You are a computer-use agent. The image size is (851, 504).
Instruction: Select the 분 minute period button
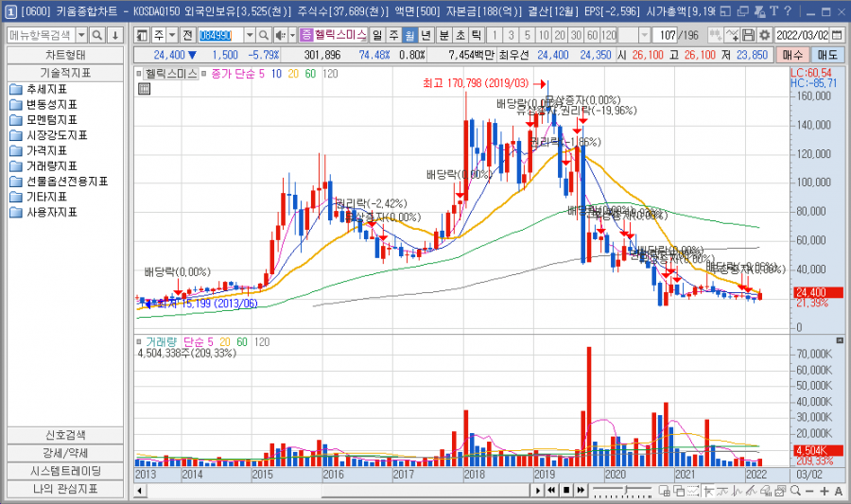[444, 35]
